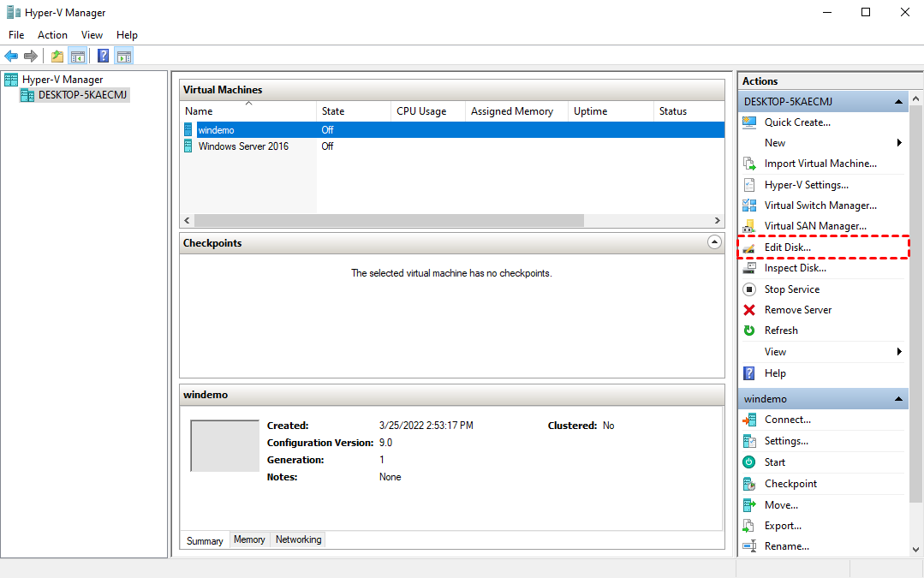The image size is (924, 578).
Task: Click the Assigned Memory column header
Action: pos(516,110)
